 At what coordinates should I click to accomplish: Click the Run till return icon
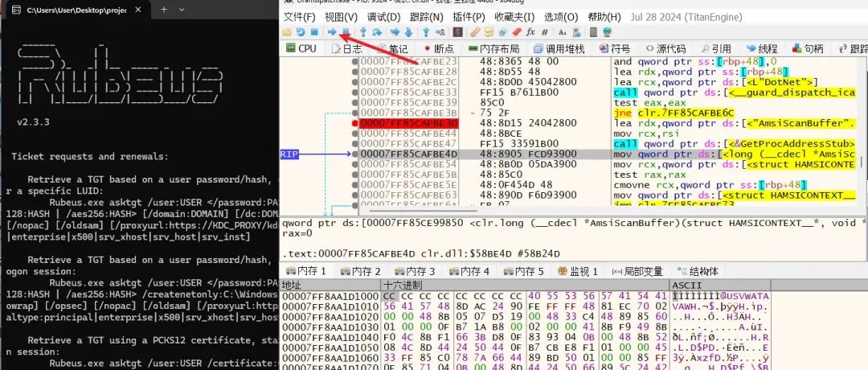coord(426,31)
